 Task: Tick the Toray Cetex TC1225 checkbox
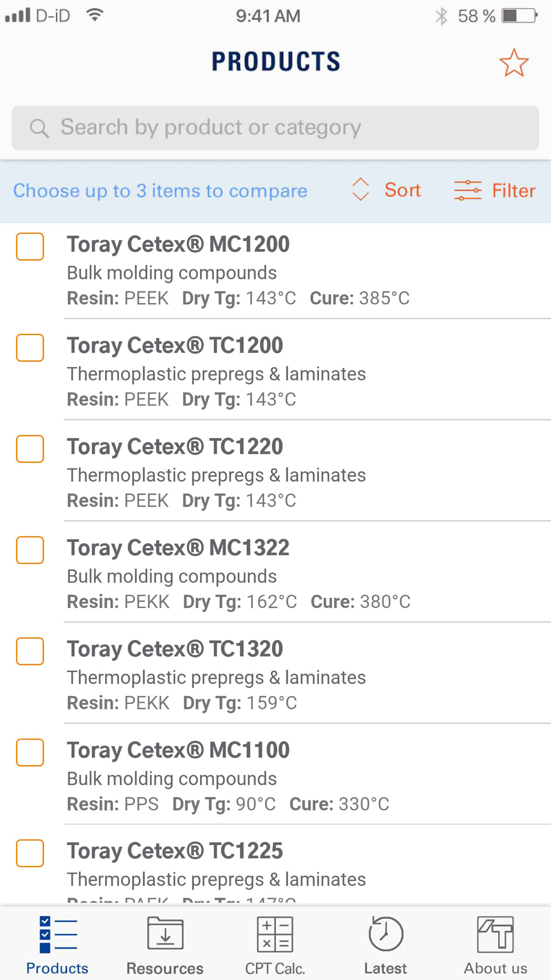[30, 853]
